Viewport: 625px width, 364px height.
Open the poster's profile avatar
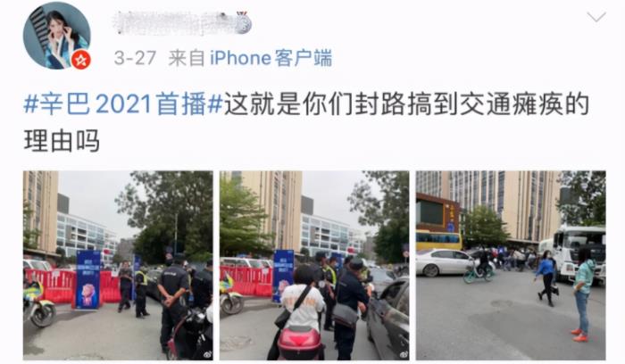(56, 35)
